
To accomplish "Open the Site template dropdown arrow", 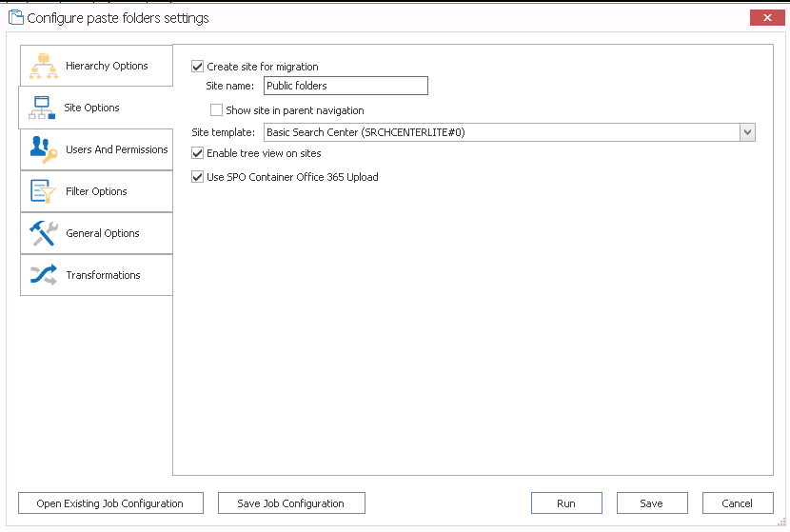I will (747, 132).
